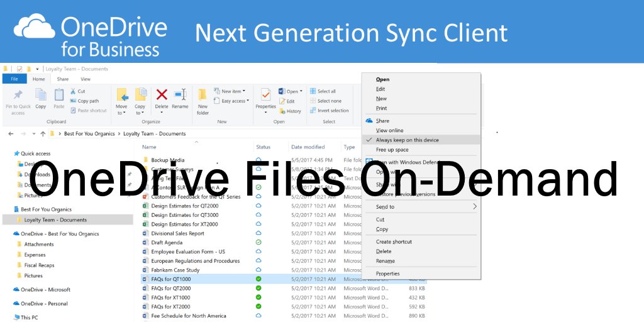The width and height of the screenshot is (644, 322).
Task: Click the Up one level arrow
Action: [43, 134]
